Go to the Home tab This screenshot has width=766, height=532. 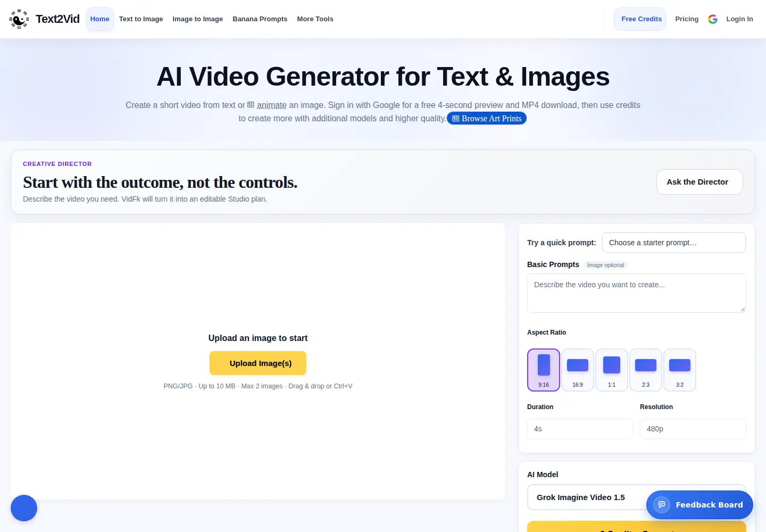click(x=100, y=19)
